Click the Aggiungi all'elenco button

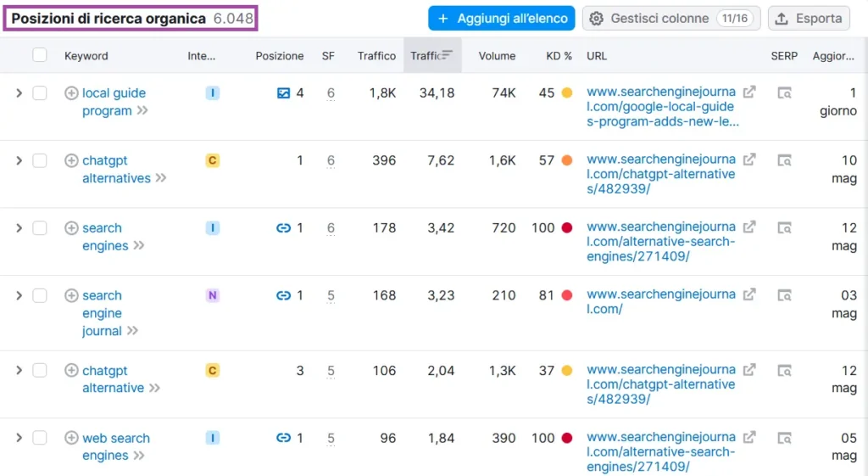click(x=502, y=18)
